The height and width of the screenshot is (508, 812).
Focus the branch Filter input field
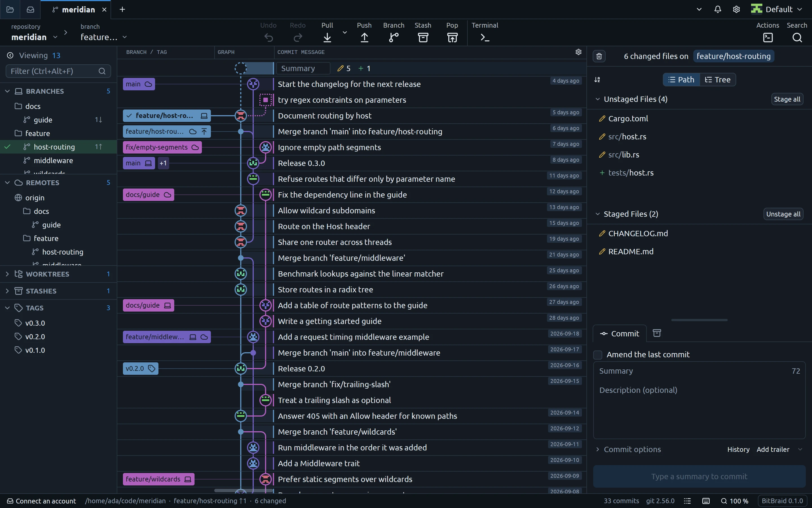point(58,71)
